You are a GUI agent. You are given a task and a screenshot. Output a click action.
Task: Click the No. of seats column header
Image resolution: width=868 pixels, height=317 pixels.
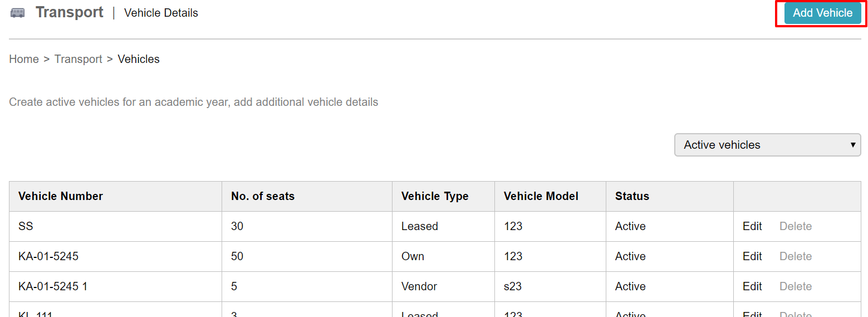(307, 196)
